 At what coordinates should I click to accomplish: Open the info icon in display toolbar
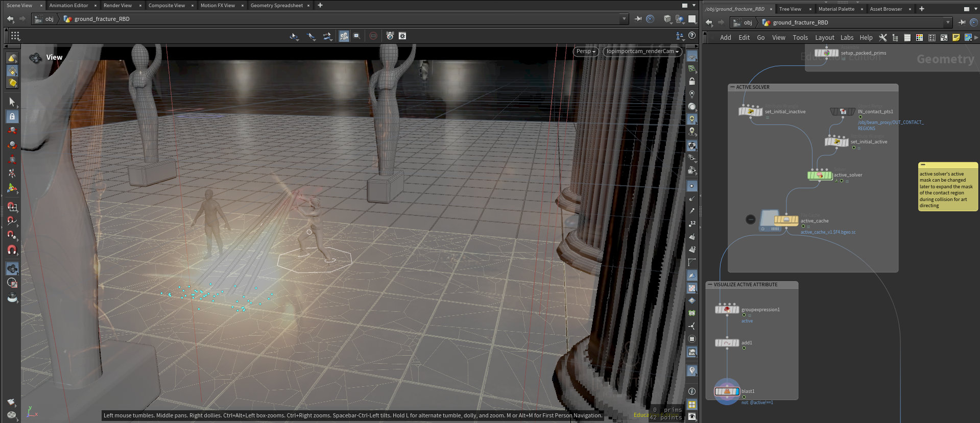click(x=692, y=391)
